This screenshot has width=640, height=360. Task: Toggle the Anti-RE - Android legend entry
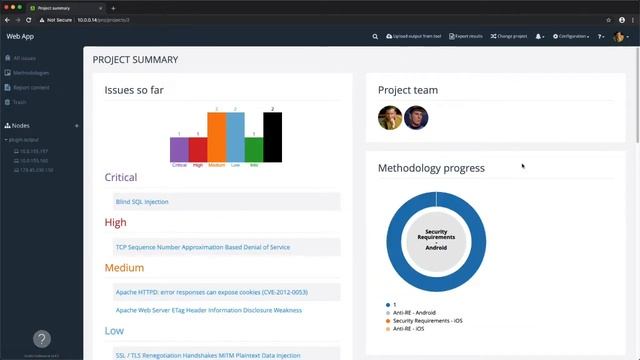[411, 313]
